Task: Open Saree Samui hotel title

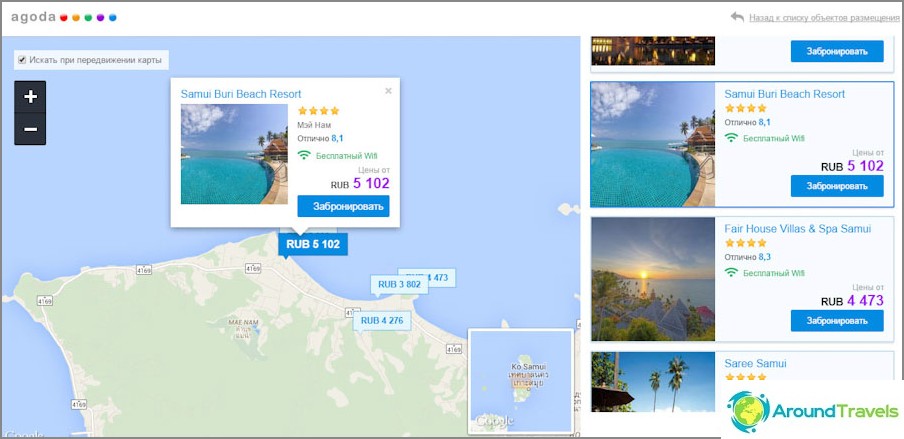Action: coord(755,363)
